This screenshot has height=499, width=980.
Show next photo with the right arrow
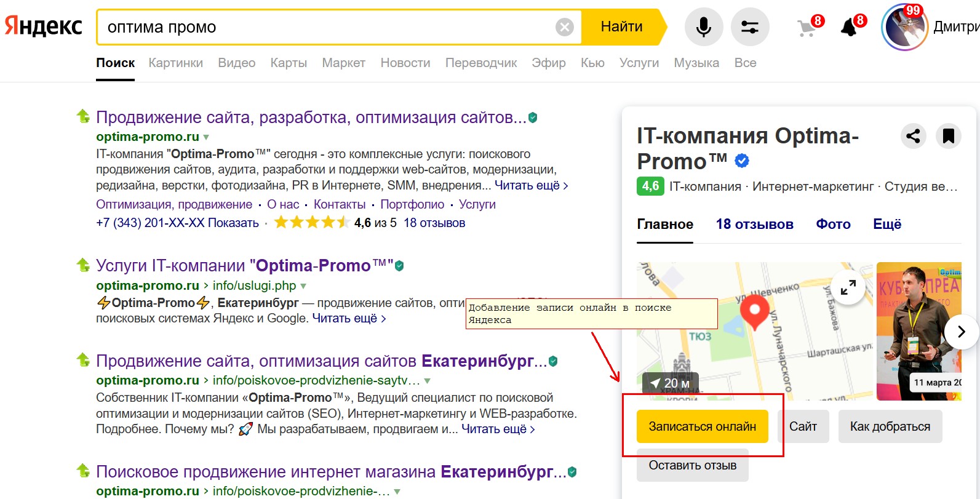(x=962, y=332)
